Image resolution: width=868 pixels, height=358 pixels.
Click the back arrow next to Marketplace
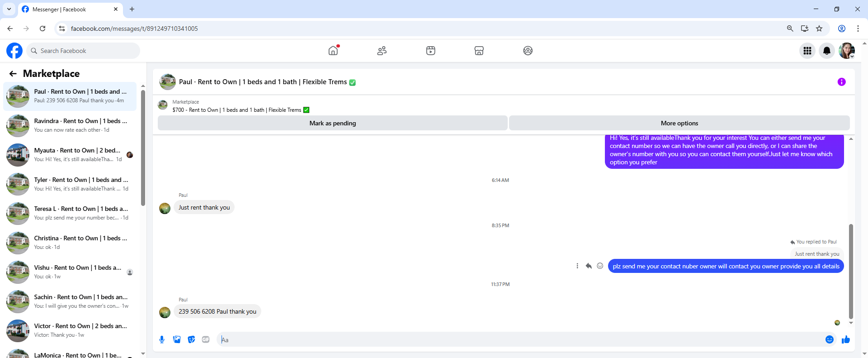coord(13,74)
